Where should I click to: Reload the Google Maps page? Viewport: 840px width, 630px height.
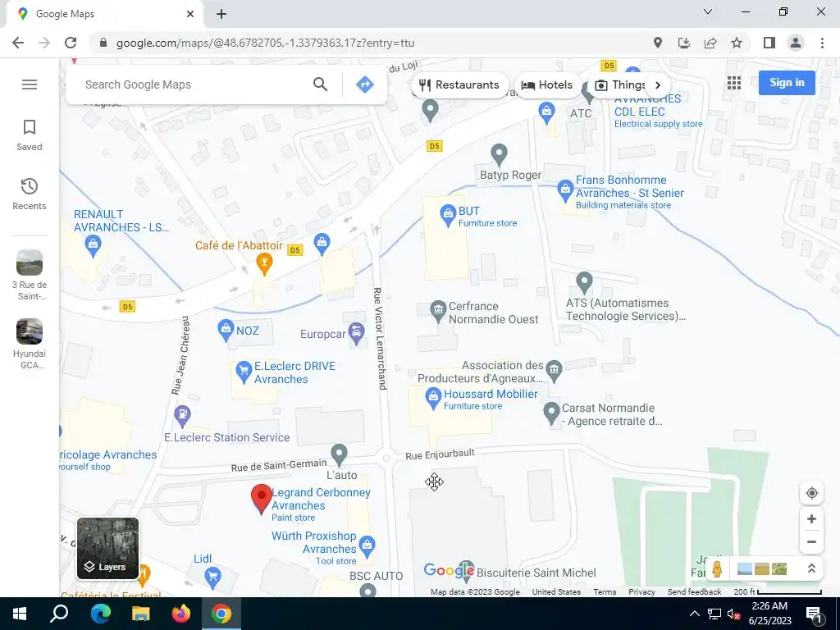pos(71,43)
